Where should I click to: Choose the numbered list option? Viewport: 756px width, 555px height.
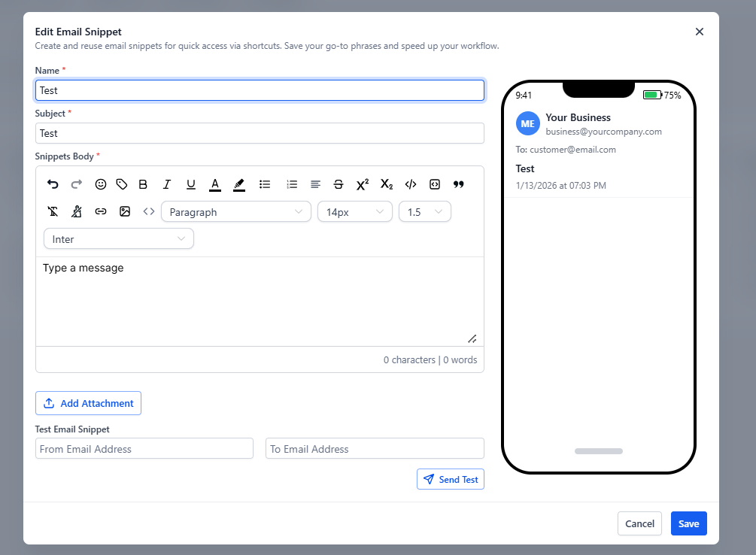tap(292, 184)
